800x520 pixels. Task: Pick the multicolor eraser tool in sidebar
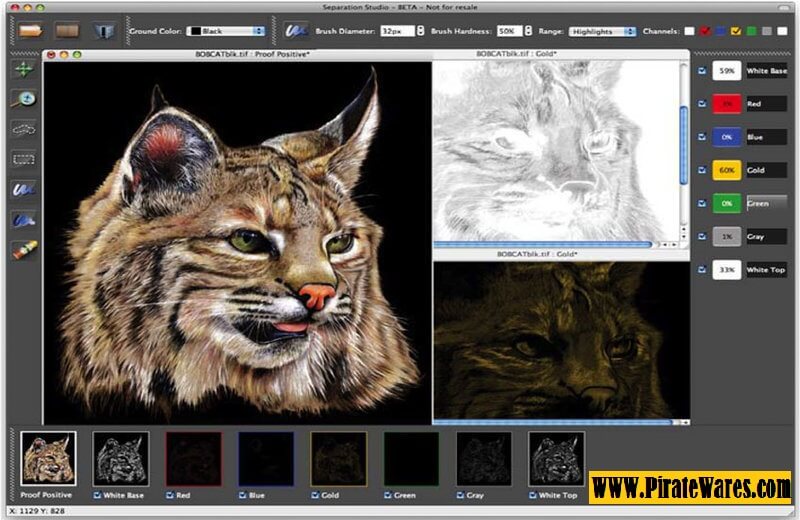coord(24,249)
